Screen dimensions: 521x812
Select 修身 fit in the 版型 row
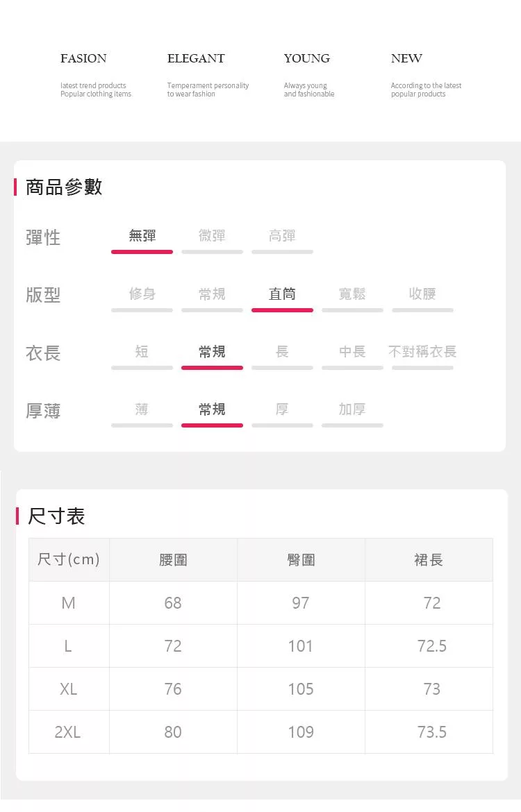click(x=142, y=294)
